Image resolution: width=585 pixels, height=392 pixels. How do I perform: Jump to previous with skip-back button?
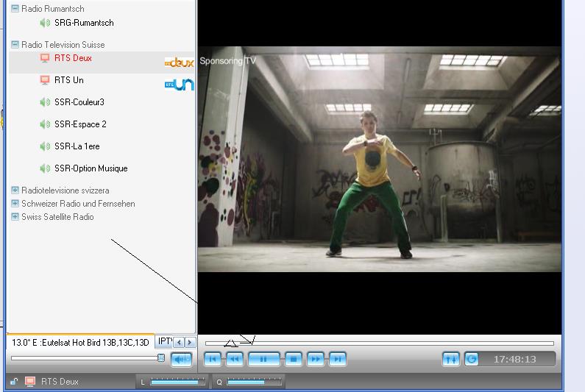213,359
